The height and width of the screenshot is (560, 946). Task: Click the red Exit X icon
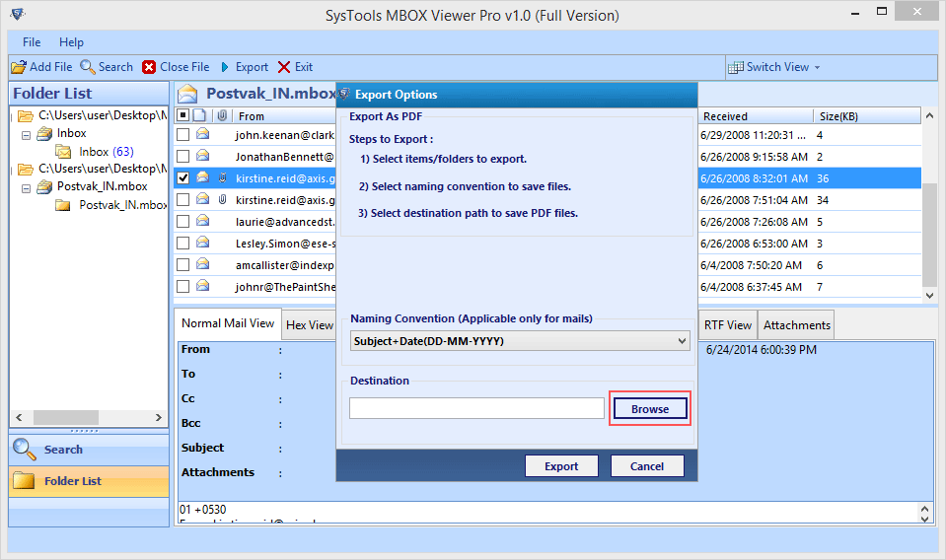pos(283,67)
